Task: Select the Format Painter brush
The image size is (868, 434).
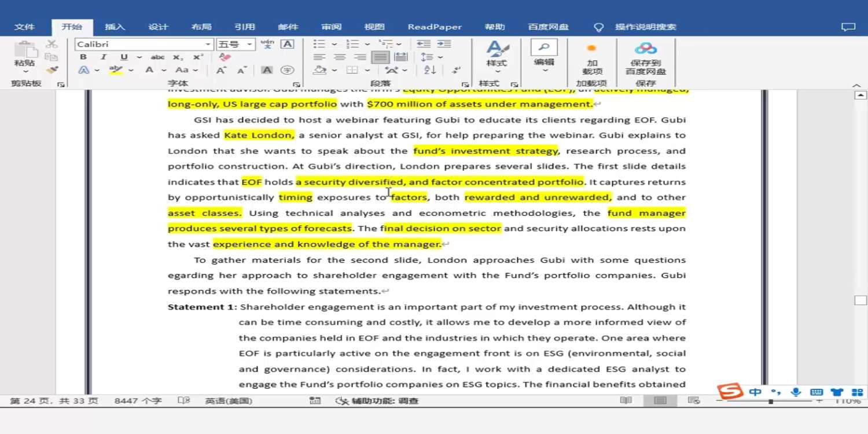Action: pyautogui.click(x=52, y=70)
